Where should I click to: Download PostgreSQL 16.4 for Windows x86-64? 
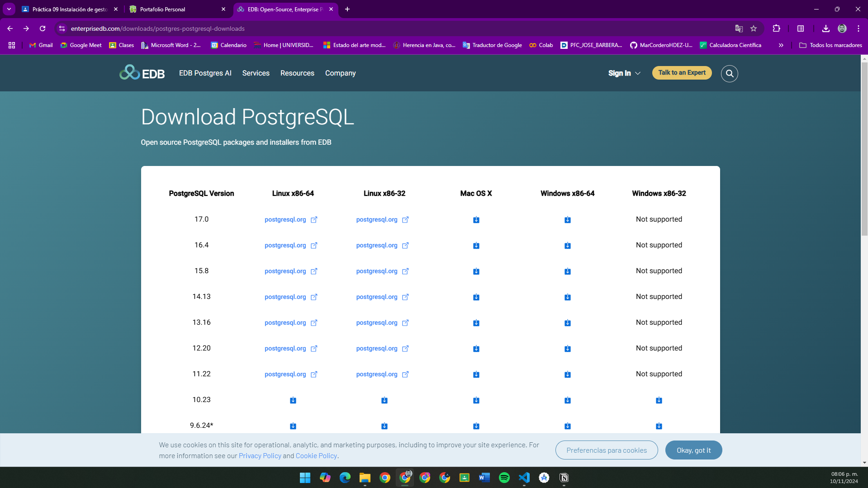(568, 246)
